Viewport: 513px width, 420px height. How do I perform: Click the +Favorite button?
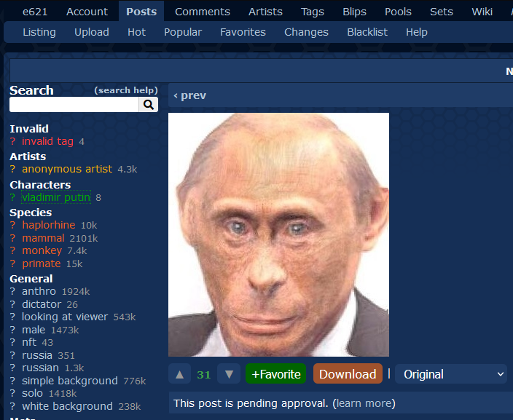pos(275,373)
